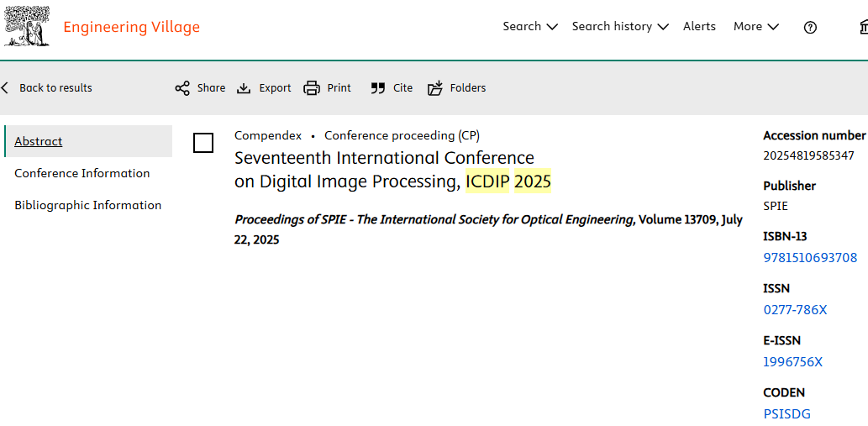Open help via question mark icon

pyautogui.click(x=810, y=27)
